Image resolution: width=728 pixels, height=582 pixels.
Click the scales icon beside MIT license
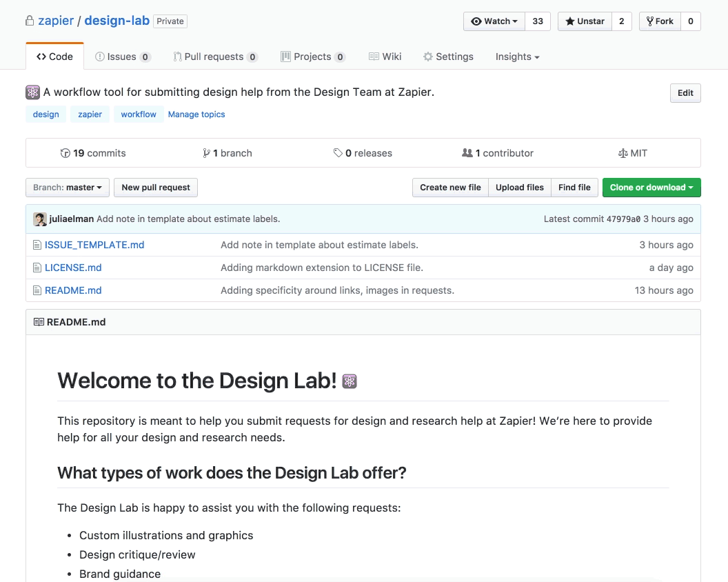coord(623,153)
